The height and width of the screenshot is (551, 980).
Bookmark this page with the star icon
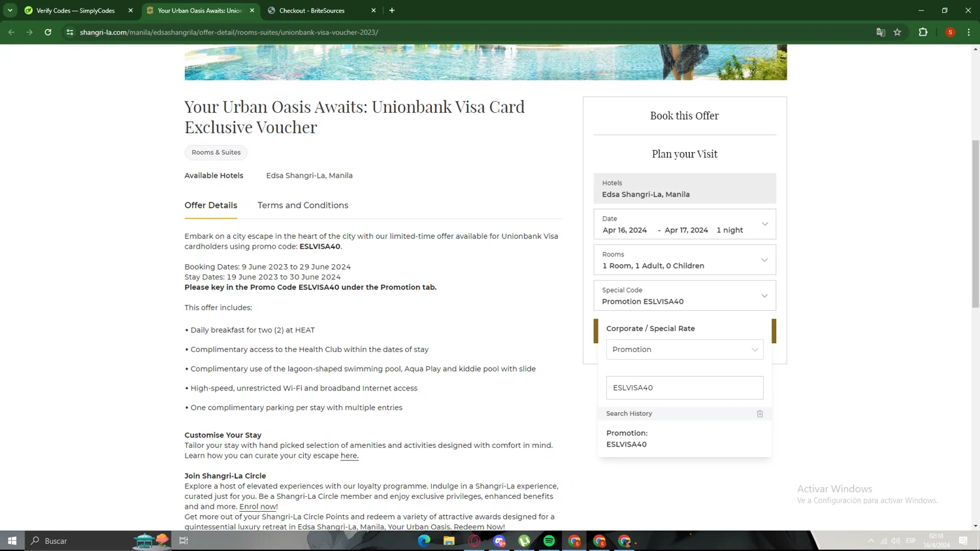(898, 32)
